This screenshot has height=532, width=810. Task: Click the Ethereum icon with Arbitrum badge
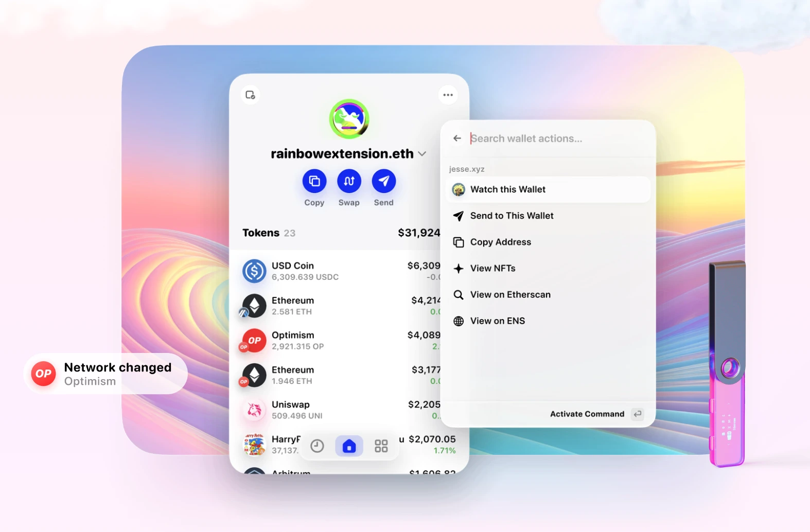point(253,306)
